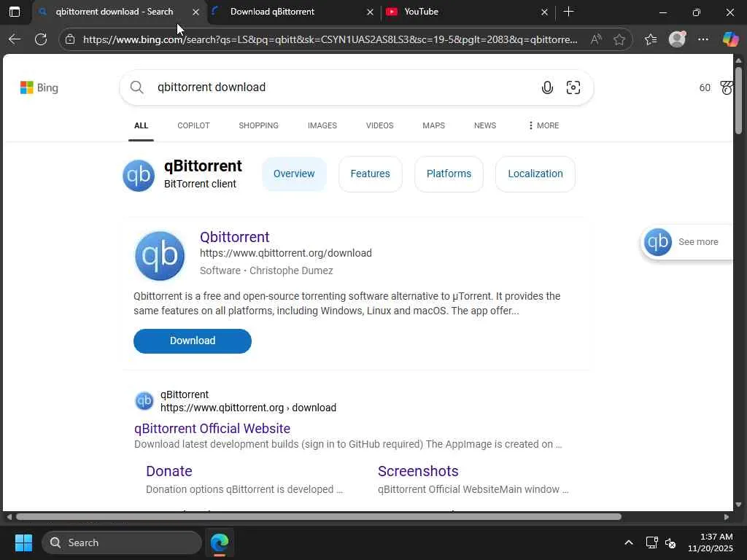Open the network status tray icon

coord(651,542)
